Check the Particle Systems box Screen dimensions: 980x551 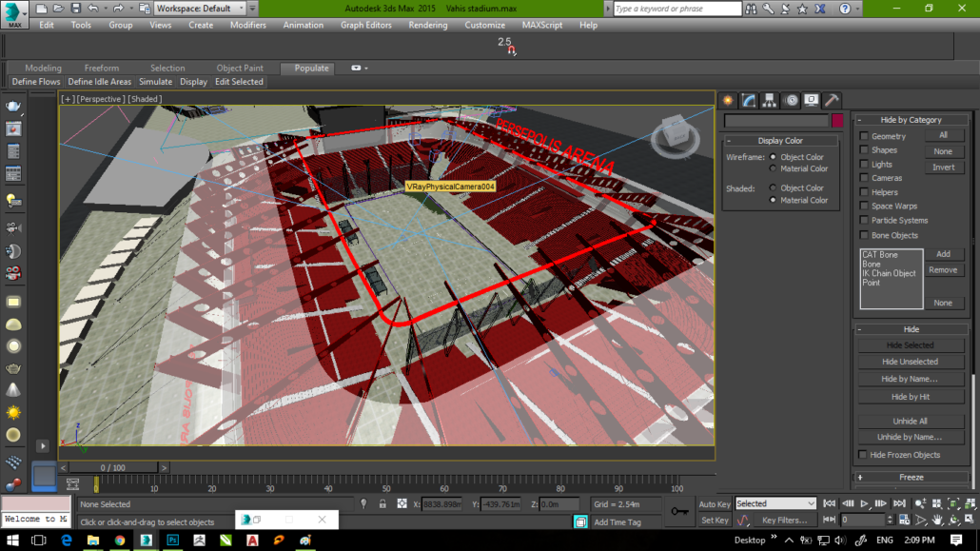tap(864, 220)
